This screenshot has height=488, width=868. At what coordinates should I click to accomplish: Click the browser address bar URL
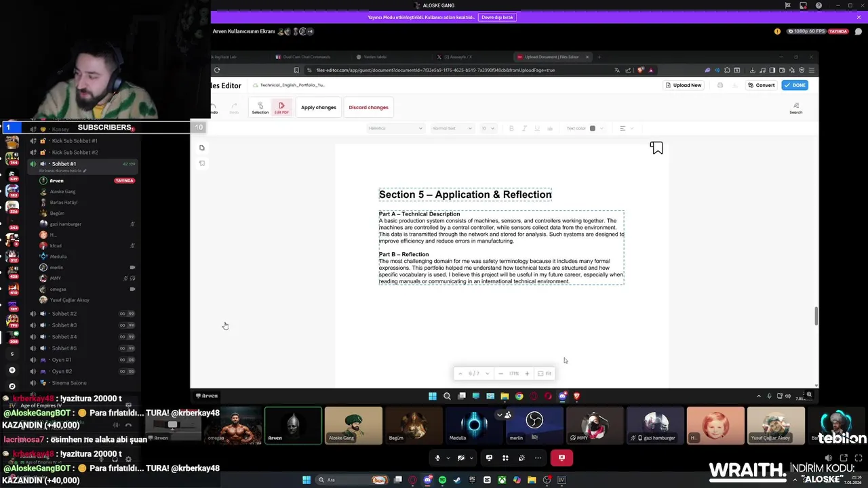pos(435,70)
